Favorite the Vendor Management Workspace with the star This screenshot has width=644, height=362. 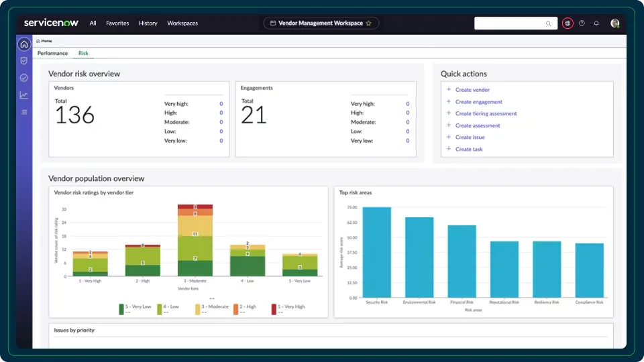(x=368, y=23)
